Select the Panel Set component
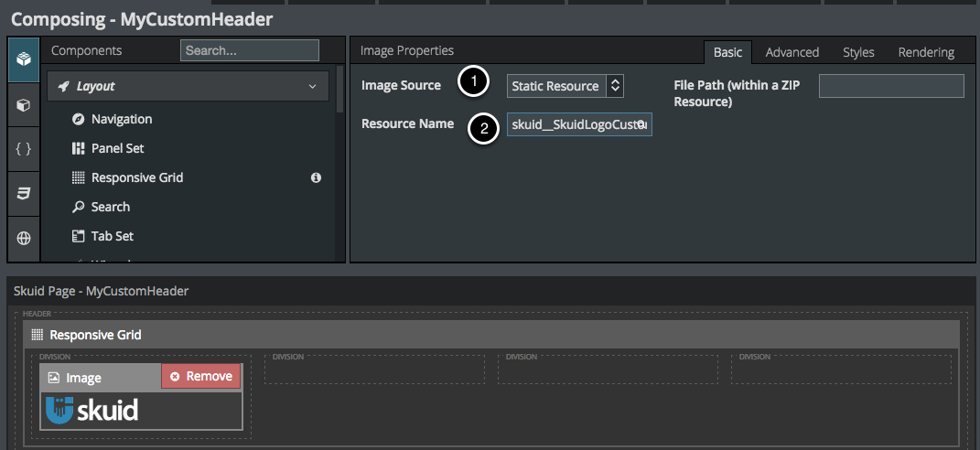 [x=117, y=148]
